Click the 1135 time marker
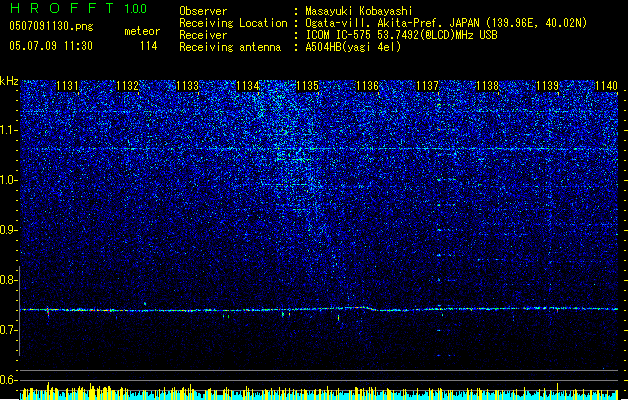Screen dimensions: 629x400 click(x=307, y=86)
